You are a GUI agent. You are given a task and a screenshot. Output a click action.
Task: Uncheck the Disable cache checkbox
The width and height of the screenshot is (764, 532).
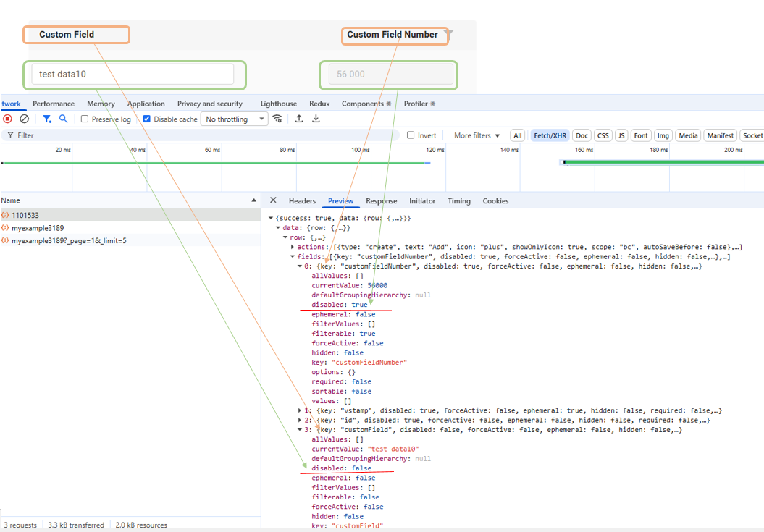pos(147,119)
